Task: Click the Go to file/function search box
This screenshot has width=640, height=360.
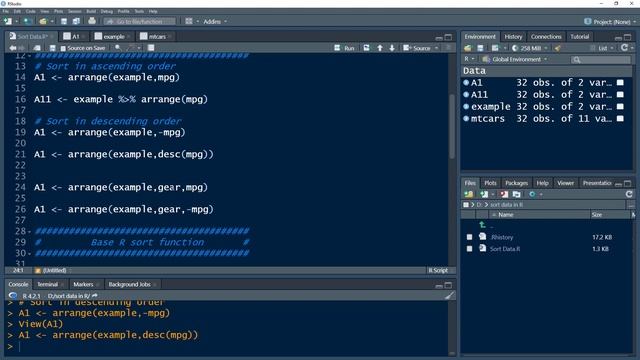Action: pos(140,21)
